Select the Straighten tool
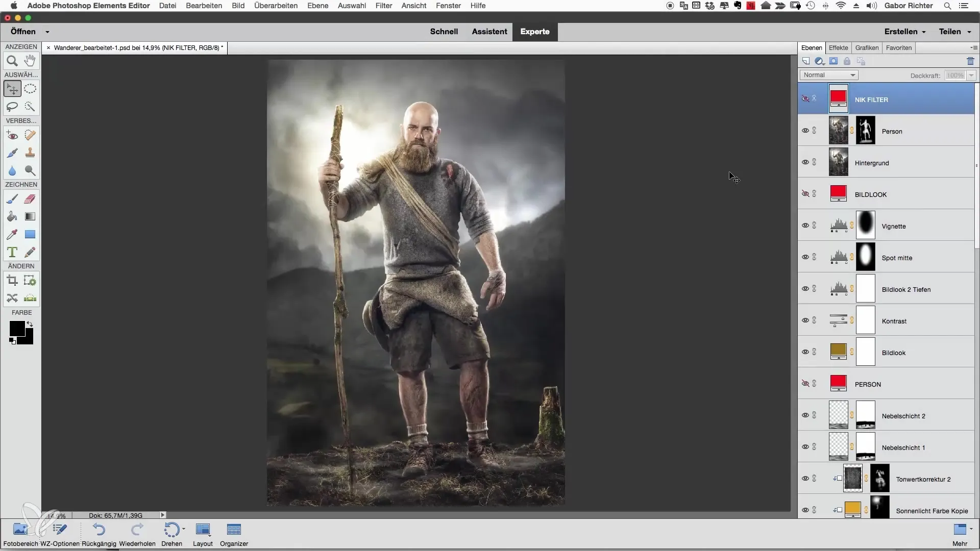 click(30, 298)
